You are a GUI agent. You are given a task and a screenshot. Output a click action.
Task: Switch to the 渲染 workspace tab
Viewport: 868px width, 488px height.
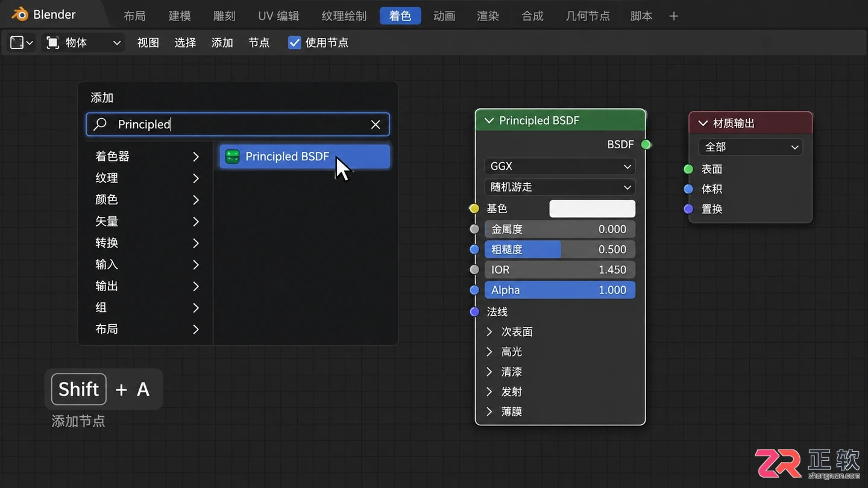pos(488,16)
